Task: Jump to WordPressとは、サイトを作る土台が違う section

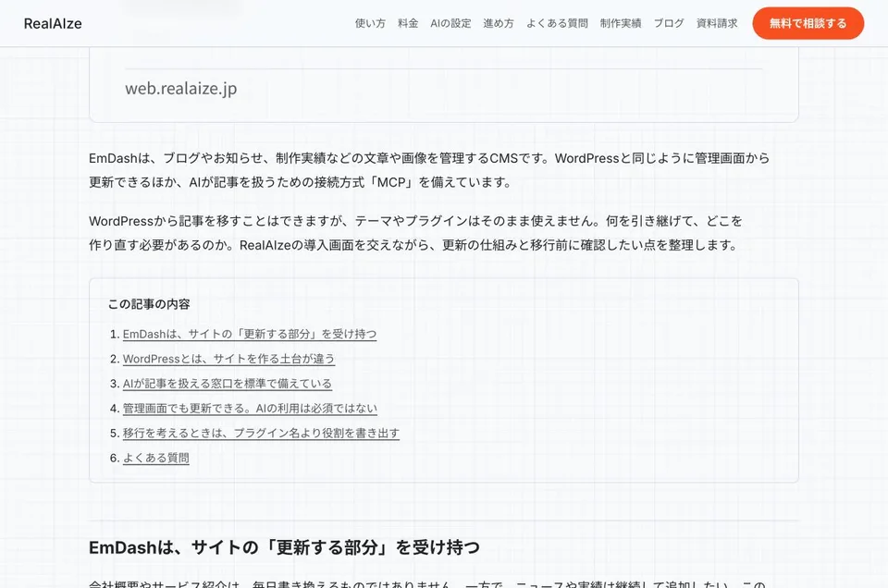Action: pyautogui.click(x=228, y=359)
